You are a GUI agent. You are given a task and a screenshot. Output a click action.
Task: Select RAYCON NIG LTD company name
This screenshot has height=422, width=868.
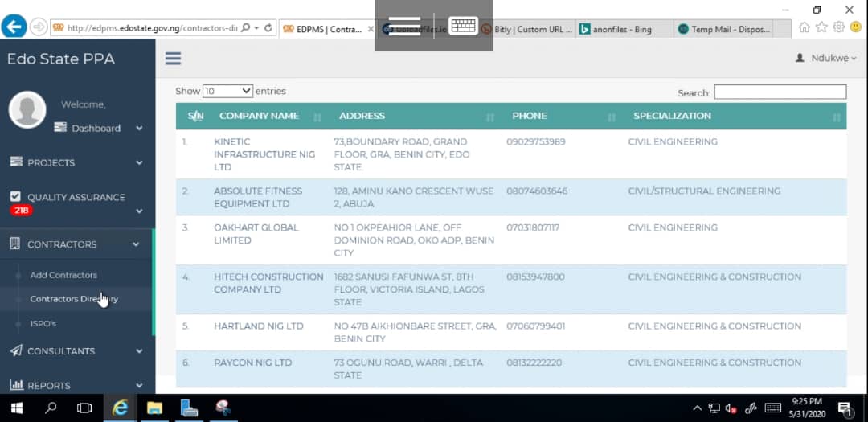pos(252,363)
